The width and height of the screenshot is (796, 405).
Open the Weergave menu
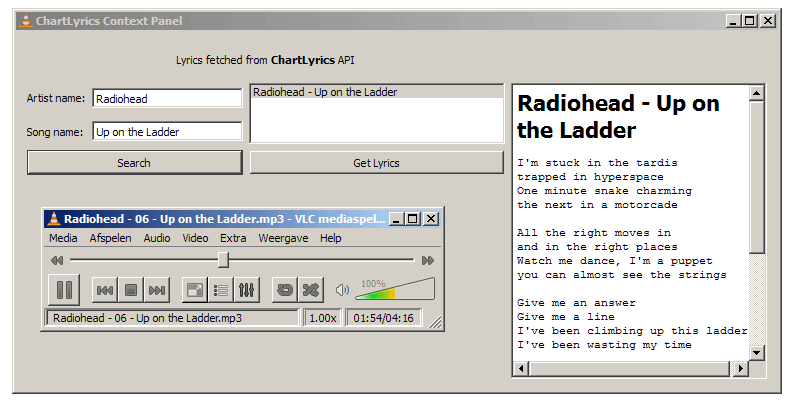(283, 238)
